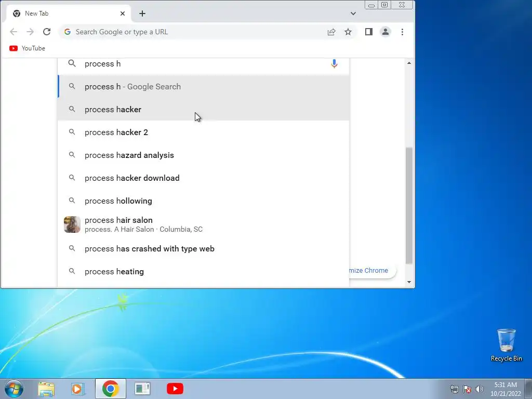This screenshot has height=399, width=532.
Task: Click the taskbar clock showing 5:31 AM
Action: point(506,389)
